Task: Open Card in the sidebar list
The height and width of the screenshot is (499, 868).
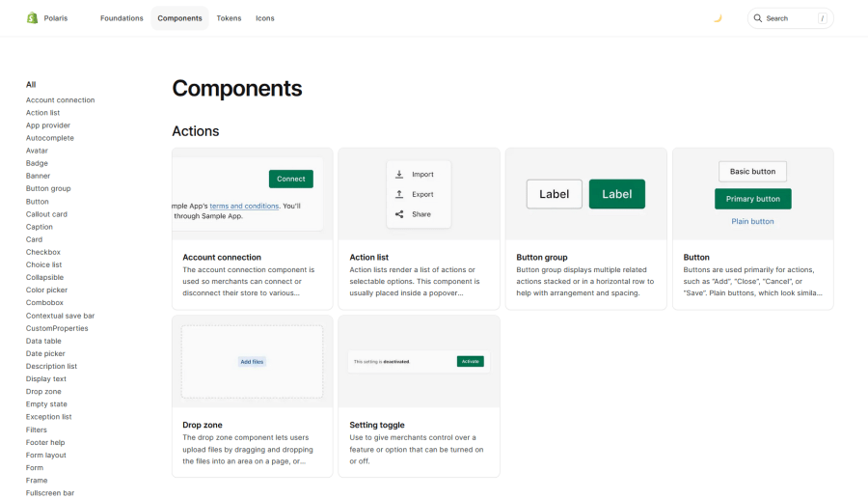Action: (34, 239)
